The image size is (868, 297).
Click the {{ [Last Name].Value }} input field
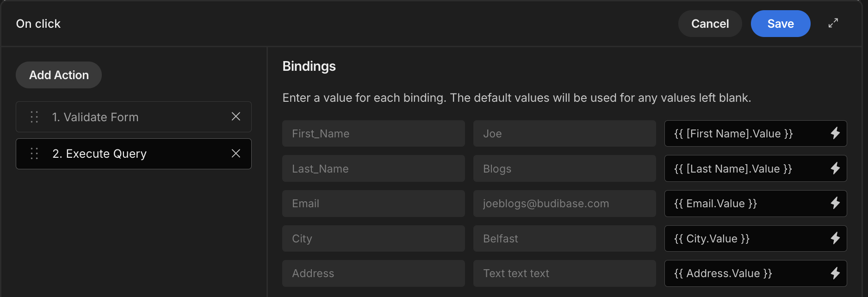(x=745, y=168)
